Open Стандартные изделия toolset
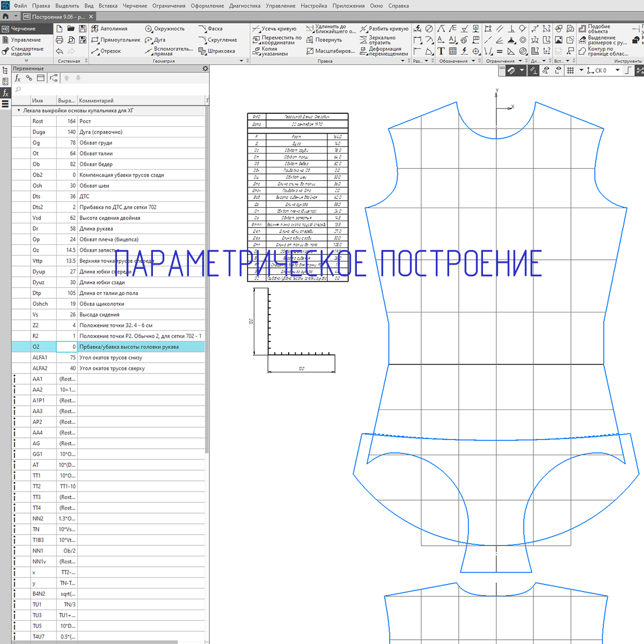 26,51
